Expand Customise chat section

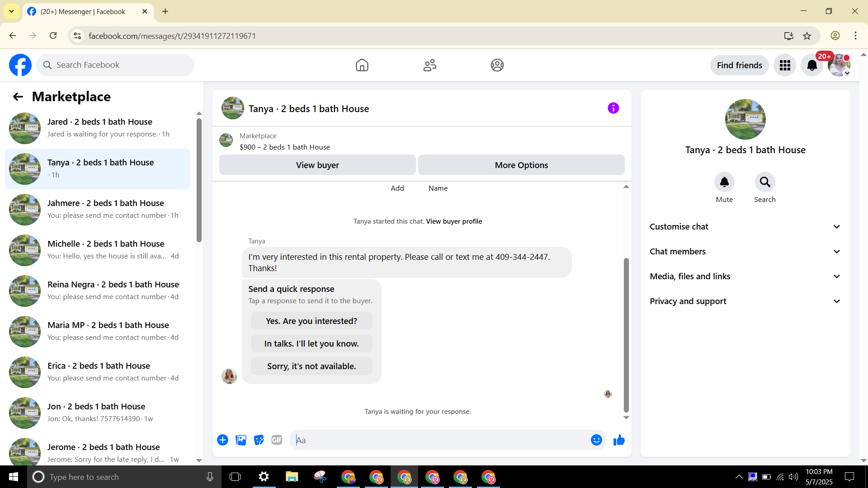tap(745, 227)
